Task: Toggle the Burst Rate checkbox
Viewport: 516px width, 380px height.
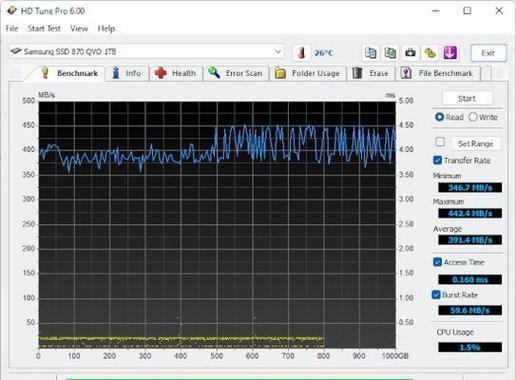Action: click(436, 295)
